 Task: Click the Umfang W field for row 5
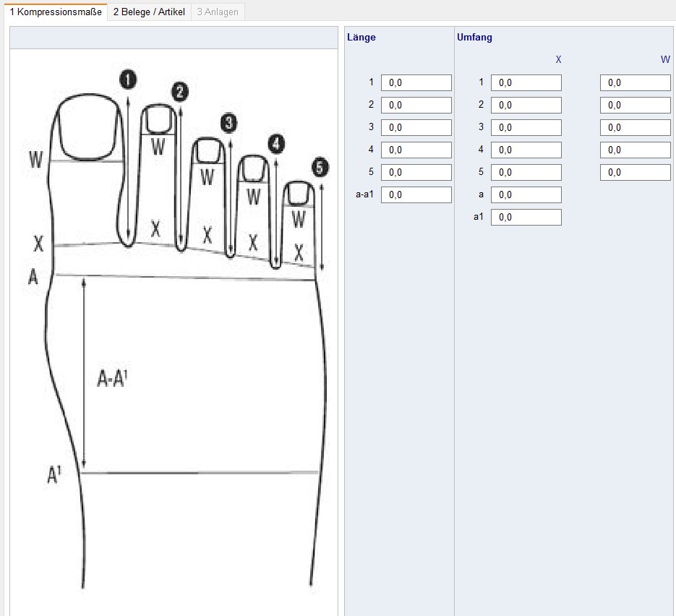click(x=636, y=173)
